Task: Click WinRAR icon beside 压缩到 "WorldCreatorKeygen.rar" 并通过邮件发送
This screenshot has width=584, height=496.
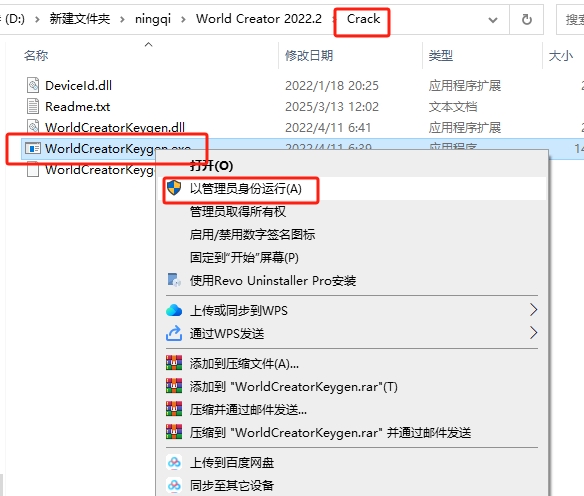Action: click(174, 432)
